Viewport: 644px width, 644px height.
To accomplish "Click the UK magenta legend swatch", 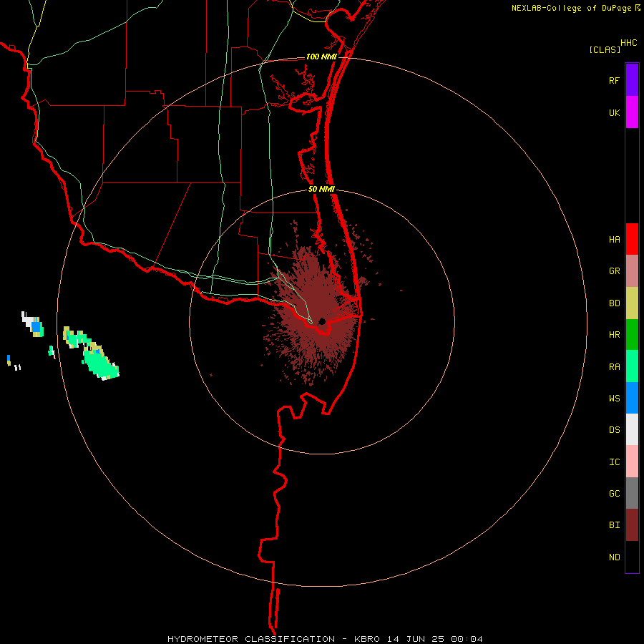I will click(632, 112).
